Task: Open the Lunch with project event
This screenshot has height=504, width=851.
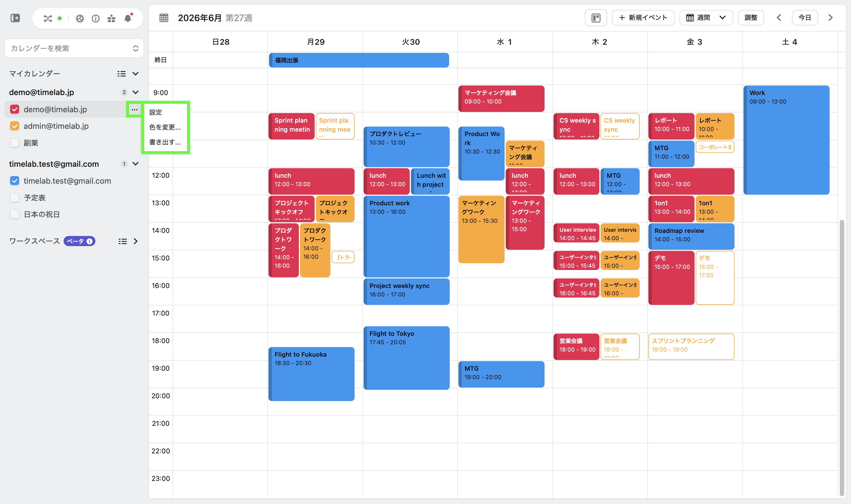Action: [x=430, y=181]
